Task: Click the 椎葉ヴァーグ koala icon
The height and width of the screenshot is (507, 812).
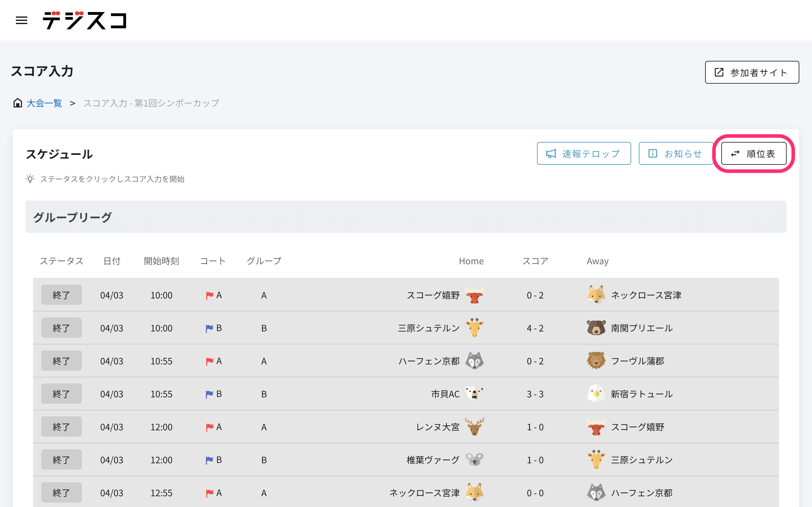Action: (x=474, y=459)
